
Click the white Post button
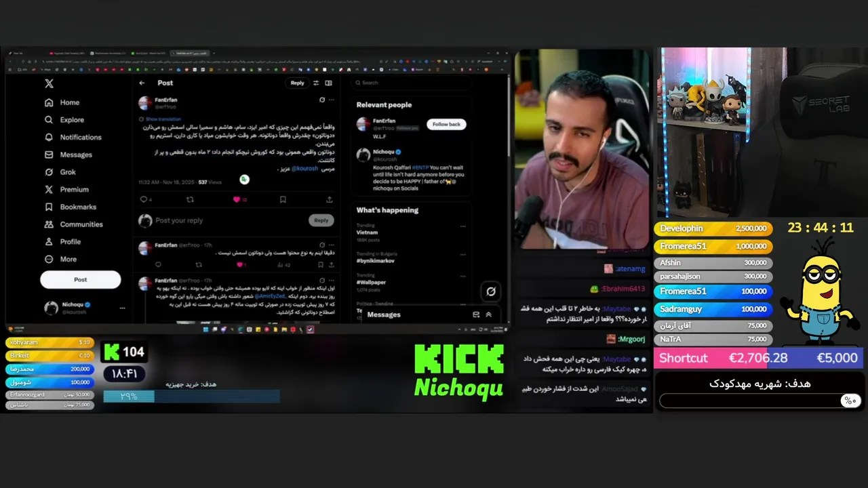(80, 279)
